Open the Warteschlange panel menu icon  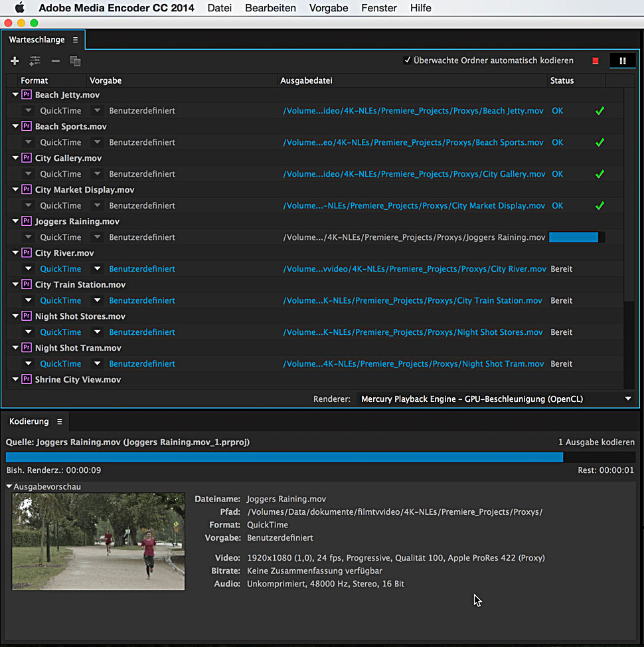75,40
